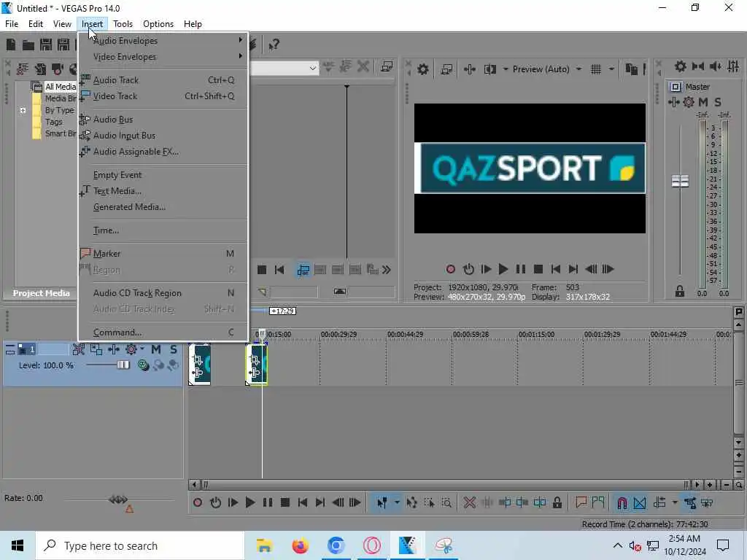Open Video Preview settings gear
This screenshot has width=747, height=560.
[422, 69]
